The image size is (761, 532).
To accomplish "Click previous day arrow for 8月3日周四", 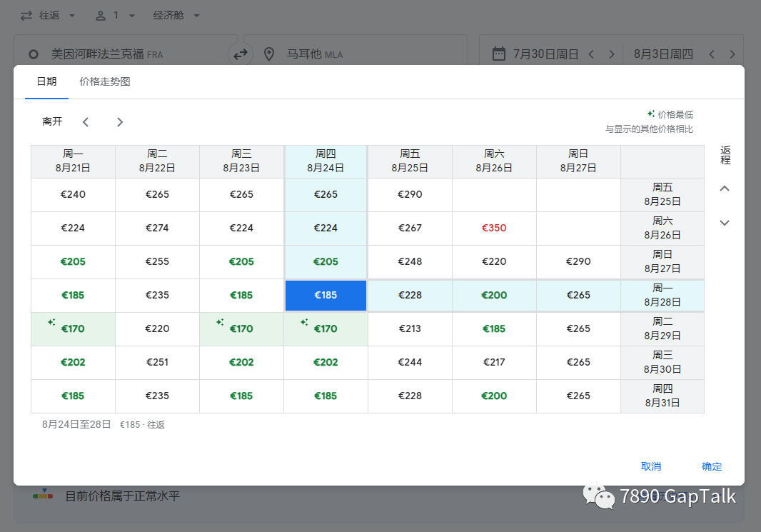I will (712, 54).
